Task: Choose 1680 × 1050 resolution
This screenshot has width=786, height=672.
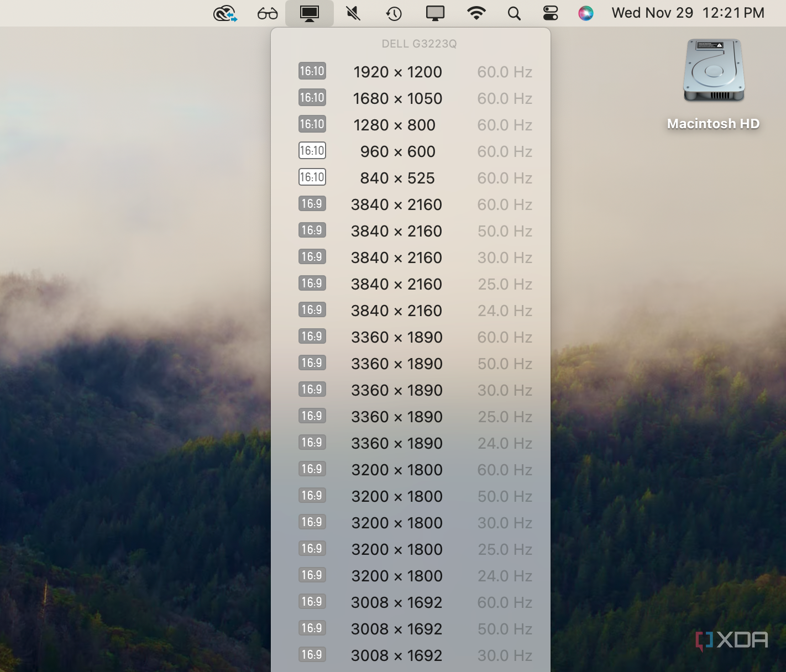Action: 411,98
